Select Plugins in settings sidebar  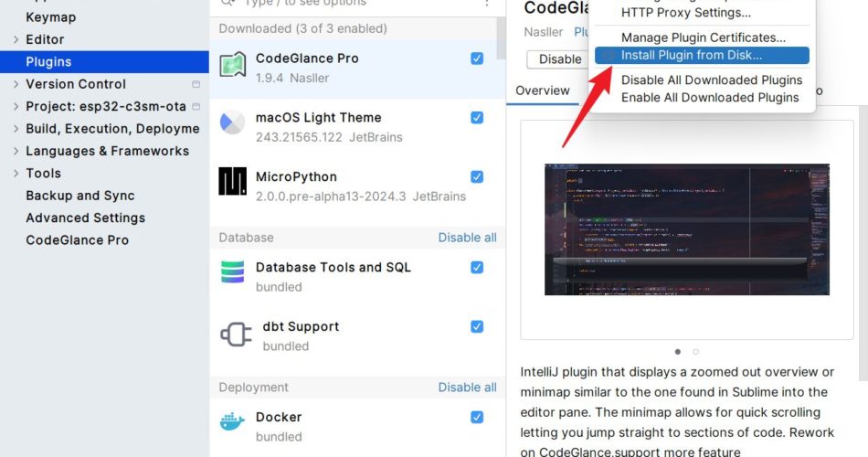click(x=104, y=61)
